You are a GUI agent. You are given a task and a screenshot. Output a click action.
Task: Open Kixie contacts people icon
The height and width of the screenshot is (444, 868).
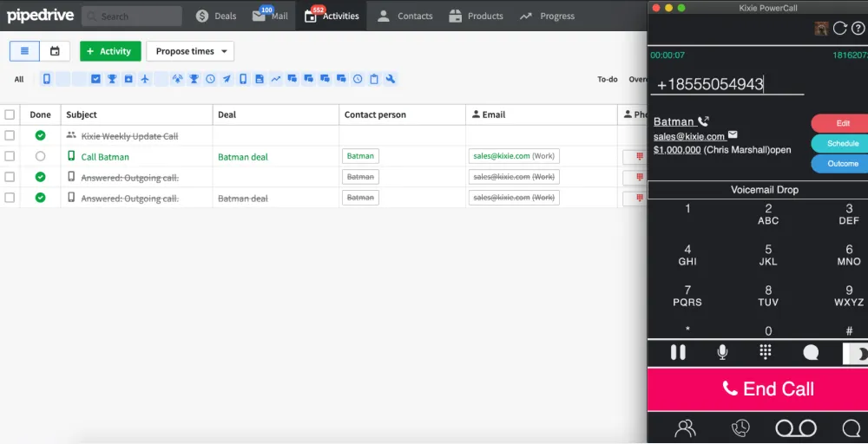point(686,428)
